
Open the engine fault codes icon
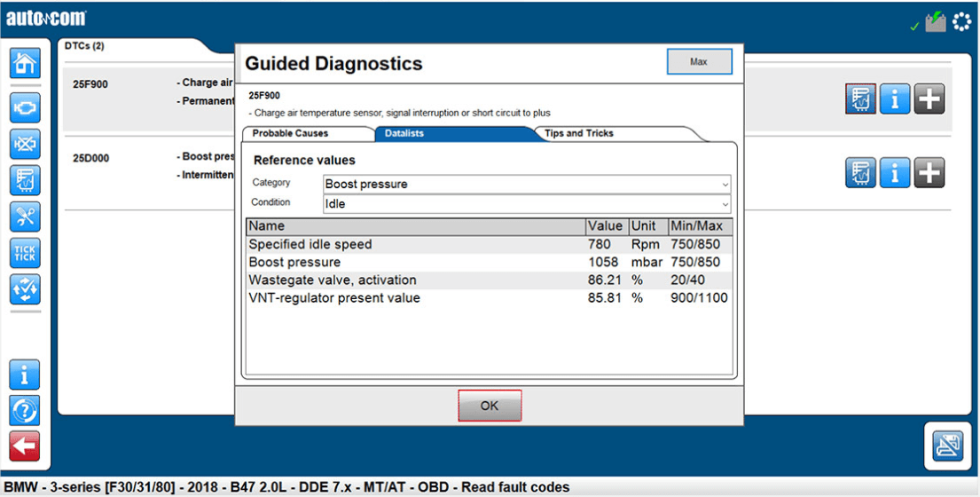click(24, 106)
